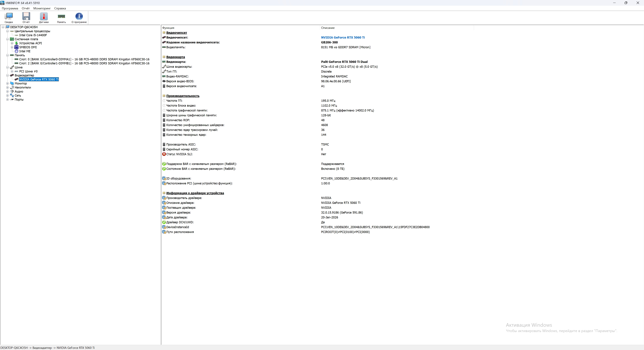The image size is (644, 350).
Task: Click the Память memory toolbar icon
Action: (61, 17)
